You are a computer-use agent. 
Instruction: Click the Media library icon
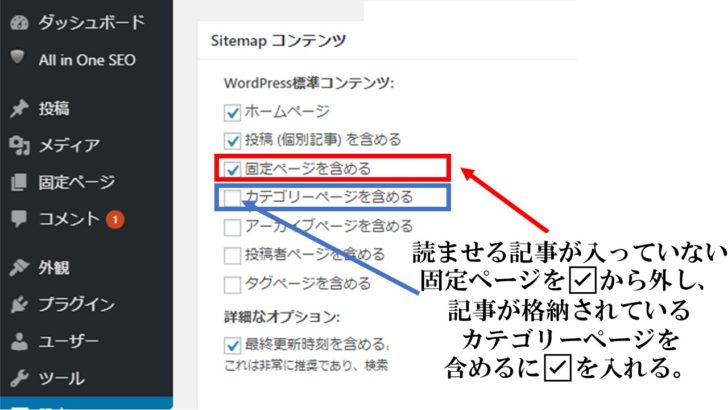(x=19, y=145)
